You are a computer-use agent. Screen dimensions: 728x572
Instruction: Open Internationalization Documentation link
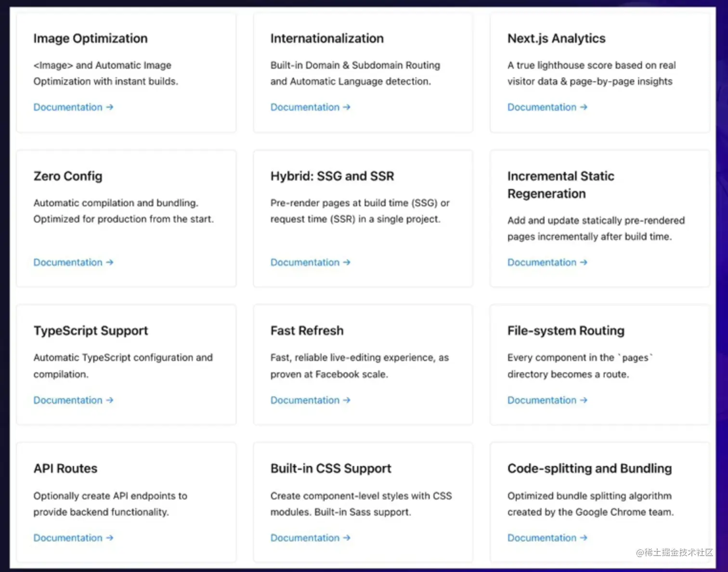(x=310, y=107)
